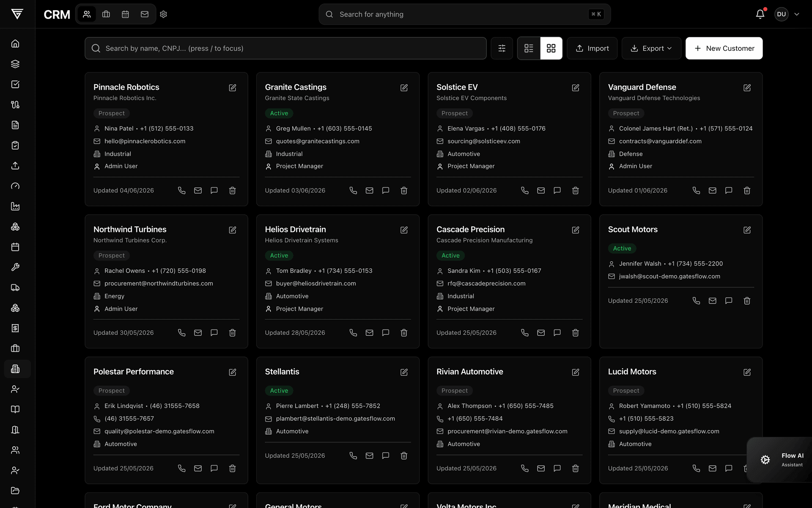Call Solstice EV using the phone icon
Image resolution: width=812 pixels, height=508 pixels.
coord(525,190)
